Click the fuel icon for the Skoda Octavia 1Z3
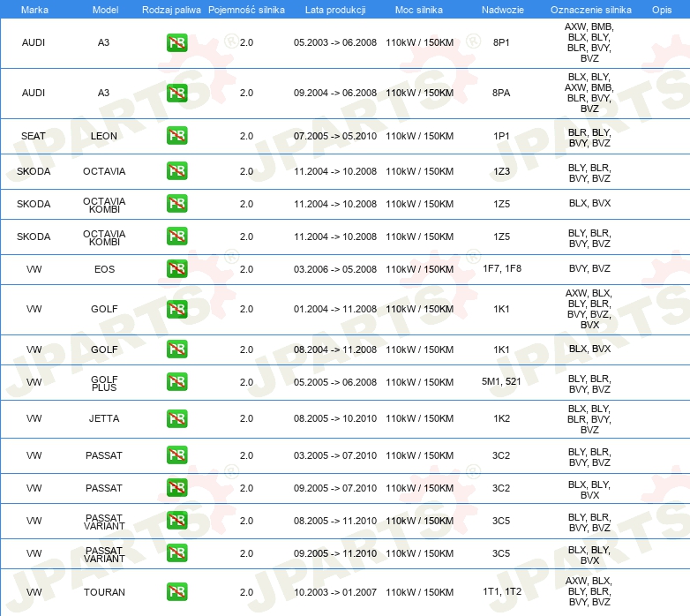Screen dimensions: 690x616 [x=176, y=171]
